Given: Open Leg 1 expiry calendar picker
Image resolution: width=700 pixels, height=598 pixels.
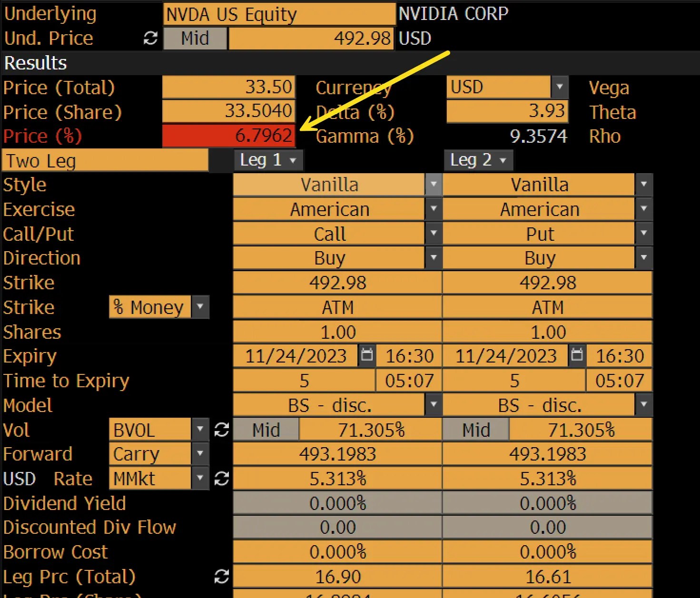Looking at the screenshot, I should click(x=367, y=355).
